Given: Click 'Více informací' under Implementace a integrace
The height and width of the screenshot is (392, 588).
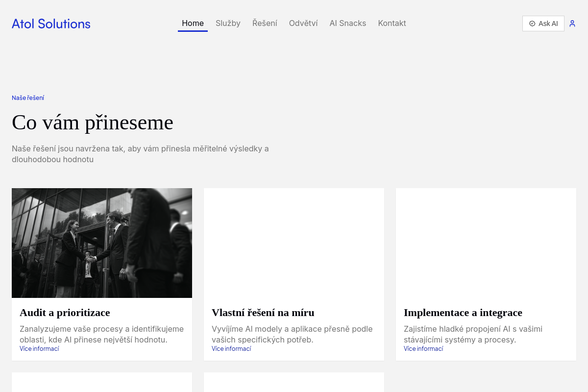Looking at the screenshot, I should [x=423, y=348].
